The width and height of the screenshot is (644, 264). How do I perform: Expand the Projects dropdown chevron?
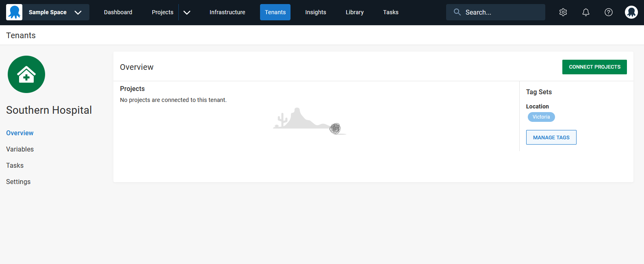pos(187,12)
